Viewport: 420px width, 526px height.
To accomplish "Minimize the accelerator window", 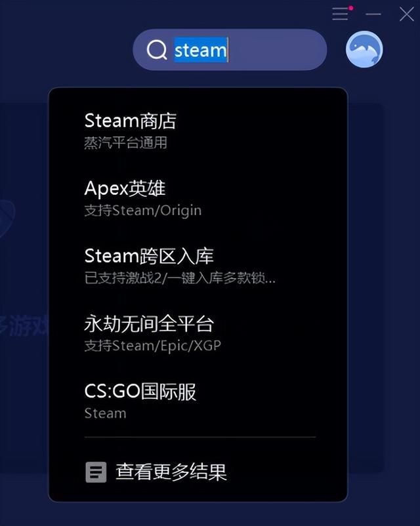I will pos(373,14).
